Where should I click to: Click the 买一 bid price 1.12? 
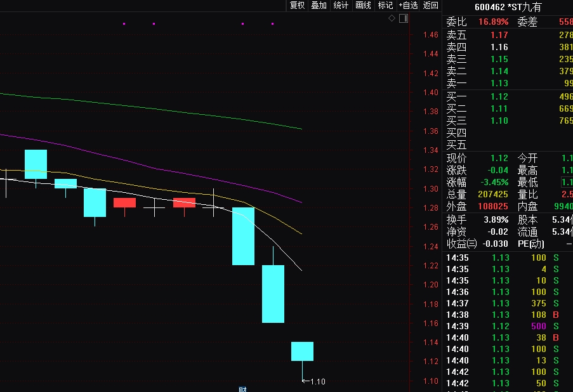click(x=499, y=96)
